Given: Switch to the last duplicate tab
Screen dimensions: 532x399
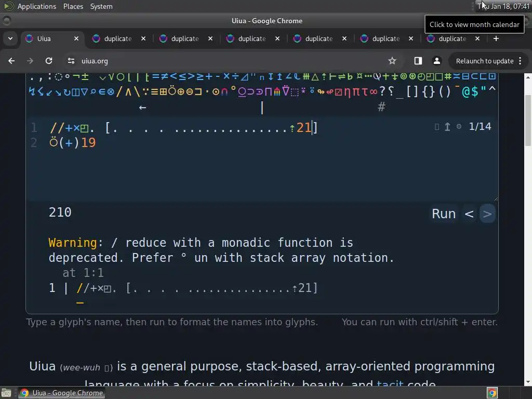Looking at the screenshot, I should (x=453, y=38).
